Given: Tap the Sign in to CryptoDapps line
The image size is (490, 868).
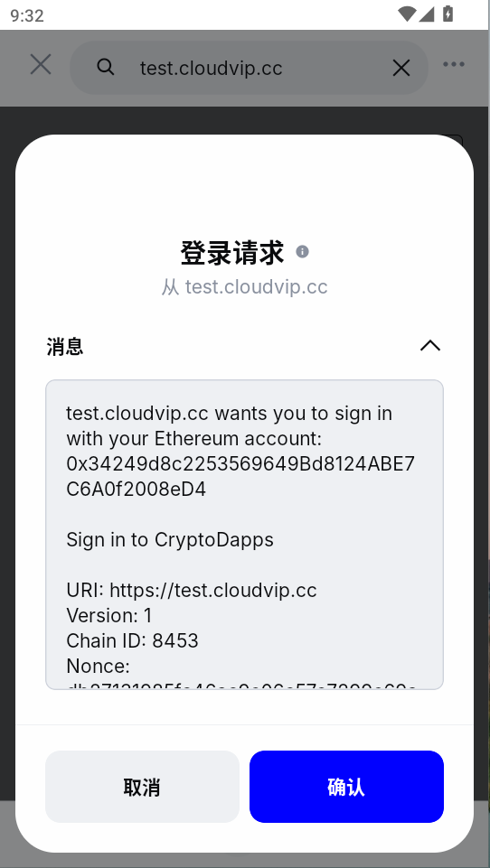Looking at the screenshot, I should pyautogui.click(x=170, y=540).
